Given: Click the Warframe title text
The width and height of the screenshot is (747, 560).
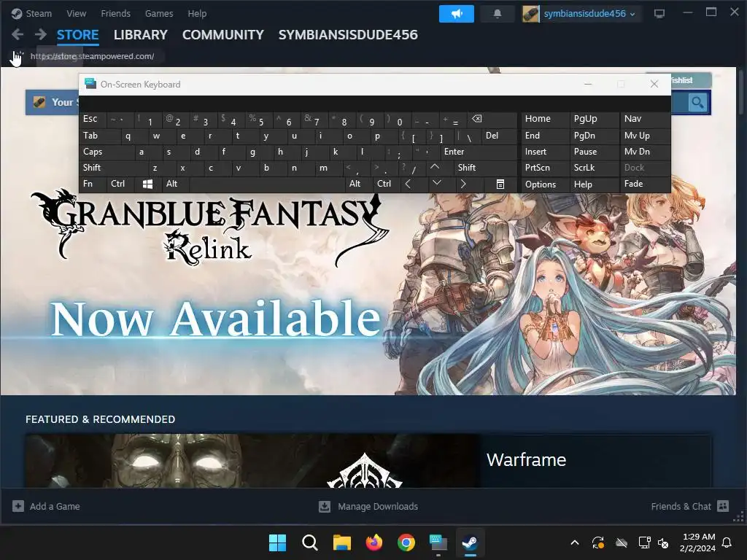Looking at the screenshot, I should [526, 459].
